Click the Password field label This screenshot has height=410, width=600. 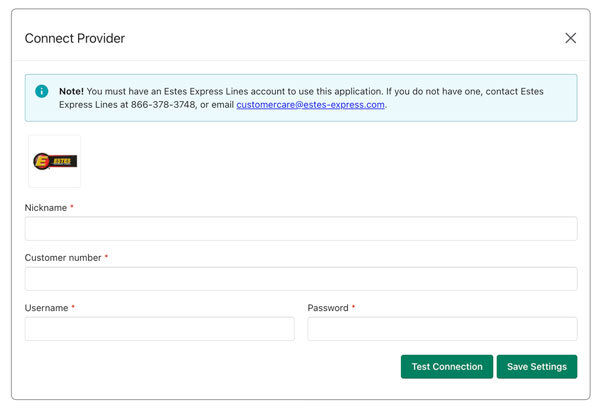click(327, 308)
